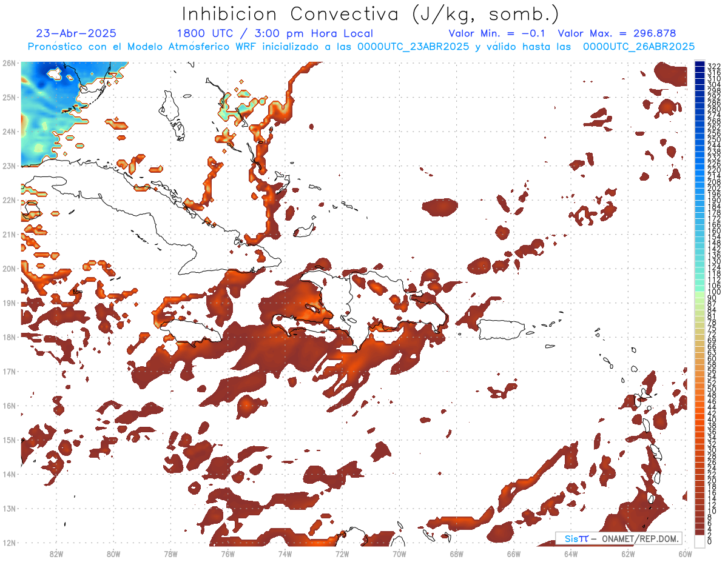Click the 78W longitude label
This screenshot has height=562, width=728.
170,553
